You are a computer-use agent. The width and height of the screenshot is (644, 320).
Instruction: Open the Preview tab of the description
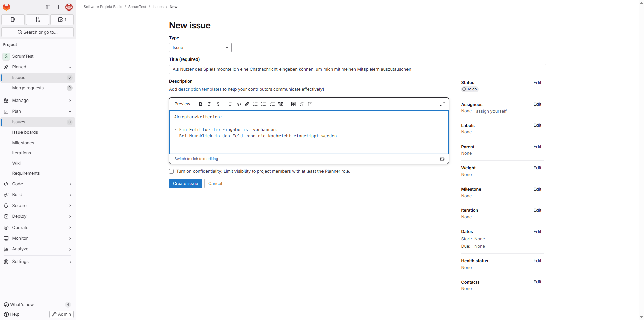point(182,104)
